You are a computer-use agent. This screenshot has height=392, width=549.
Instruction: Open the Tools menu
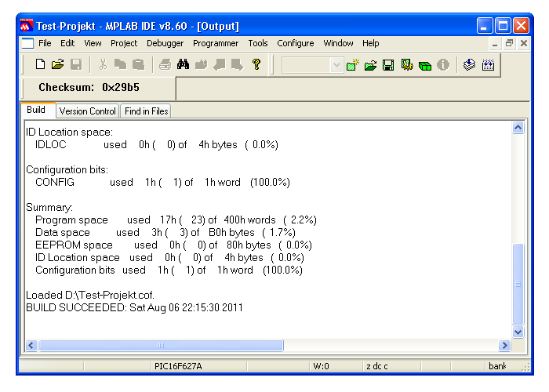[x=258, y=43]
